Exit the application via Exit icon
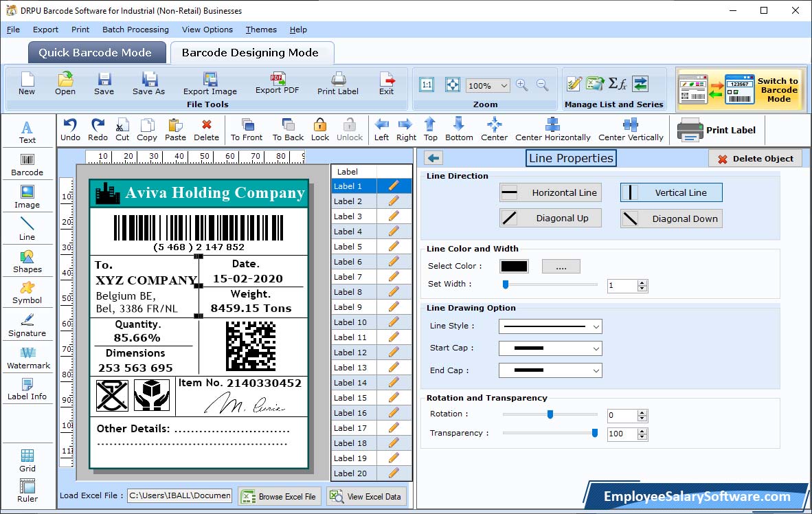The height and width of the screenshot is (514, 812). [x=386, y=84]
